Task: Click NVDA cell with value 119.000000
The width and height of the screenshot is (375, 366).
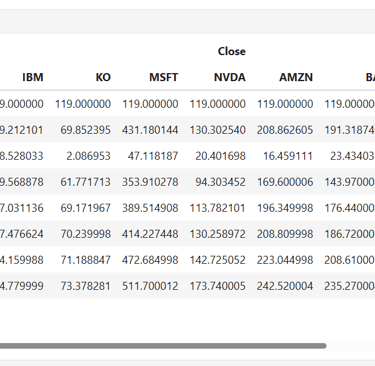Action: pyautogui.click(x=217, y=104)
